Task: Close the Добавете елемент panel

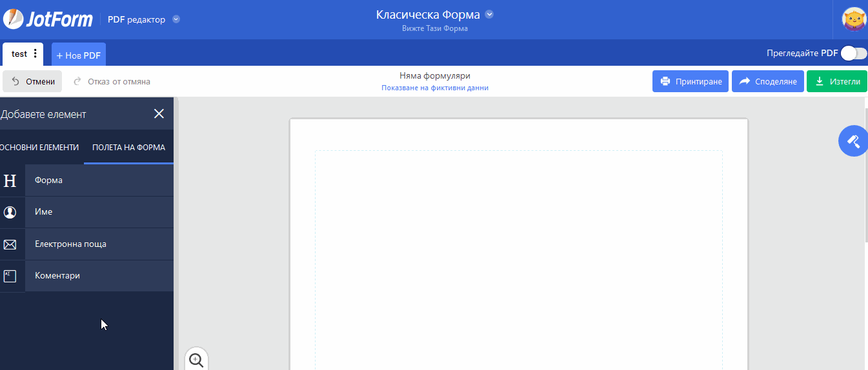Action: 159,114
